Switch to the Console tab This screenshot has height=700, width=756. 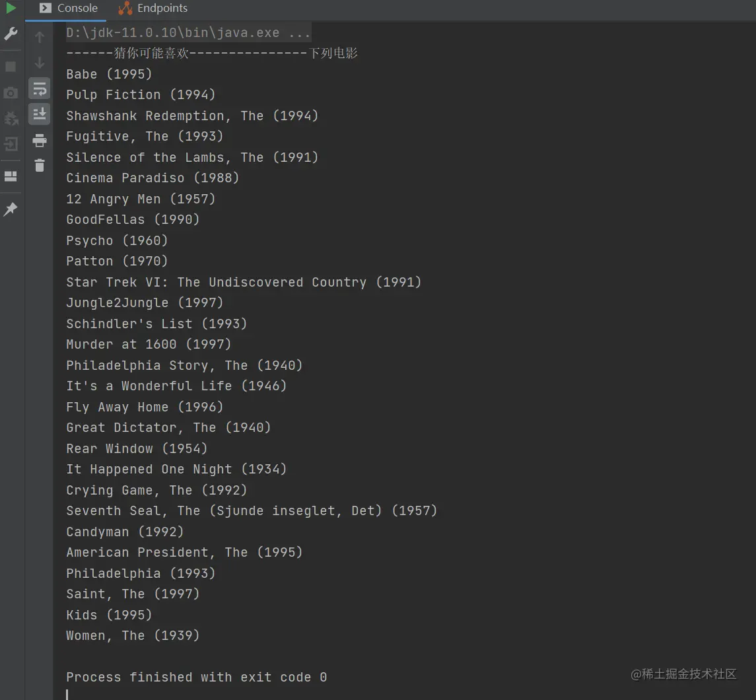(x=69, y=8)
